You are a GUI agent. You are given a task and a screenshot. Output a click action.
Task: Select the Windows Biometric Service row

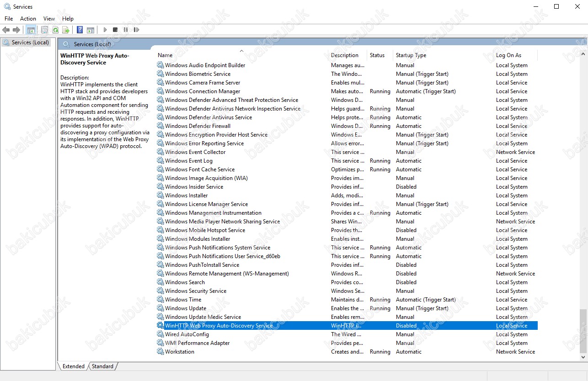click(347, 74)
